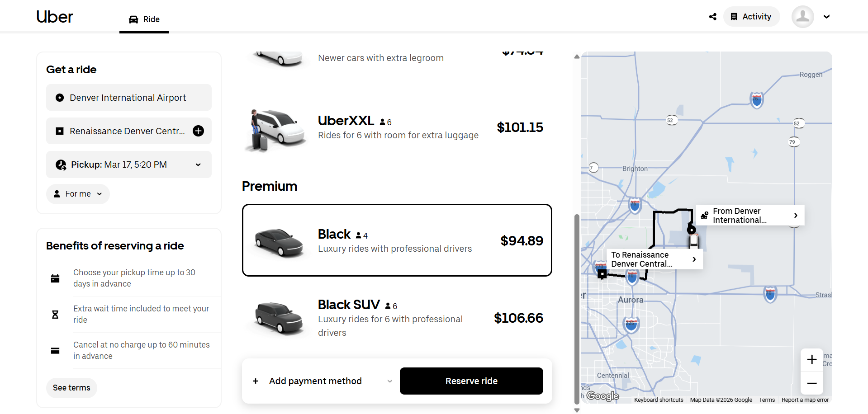This screenshot has height=414, width=868.
Task: Open the For me rider dropdown
Action: click(x=78, y=194)
